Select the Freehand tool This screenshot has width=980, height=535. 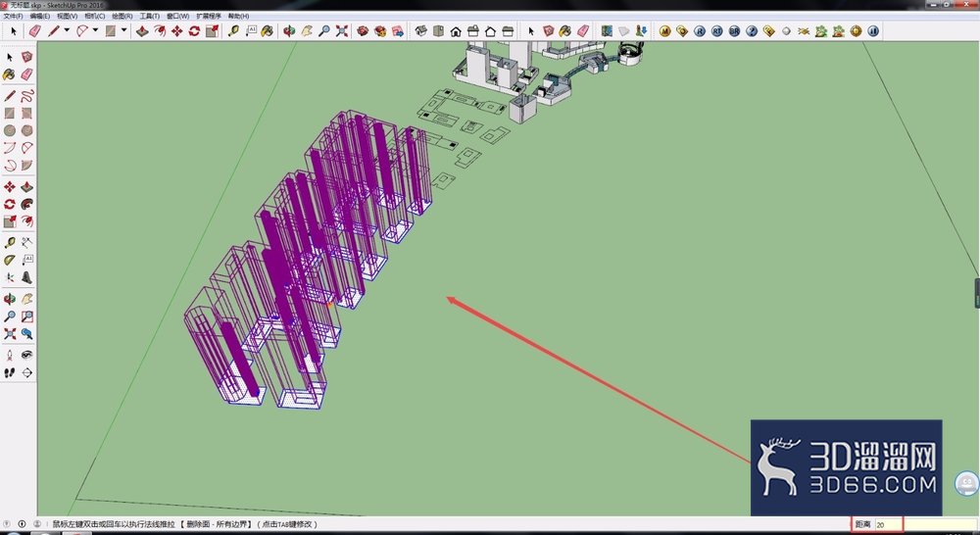[26, 96]
